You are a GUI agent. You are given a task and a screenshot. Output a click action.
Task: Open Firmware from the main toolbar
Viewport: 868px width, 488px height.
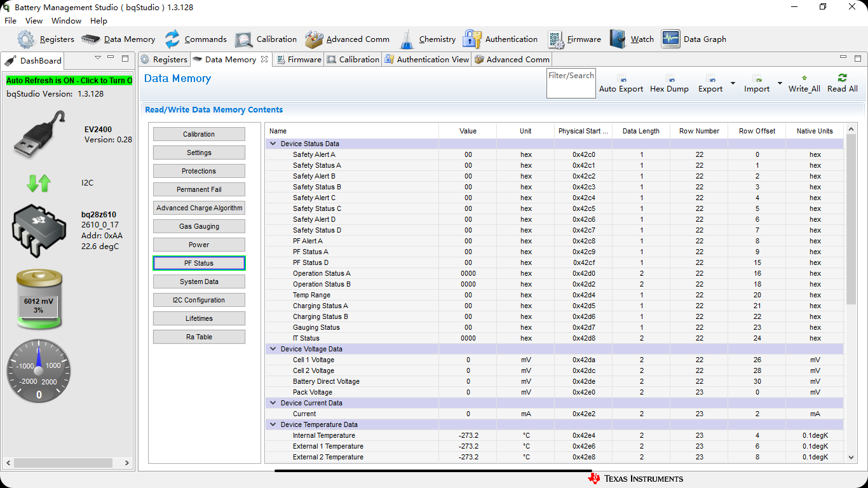click(x=574, y=39)
